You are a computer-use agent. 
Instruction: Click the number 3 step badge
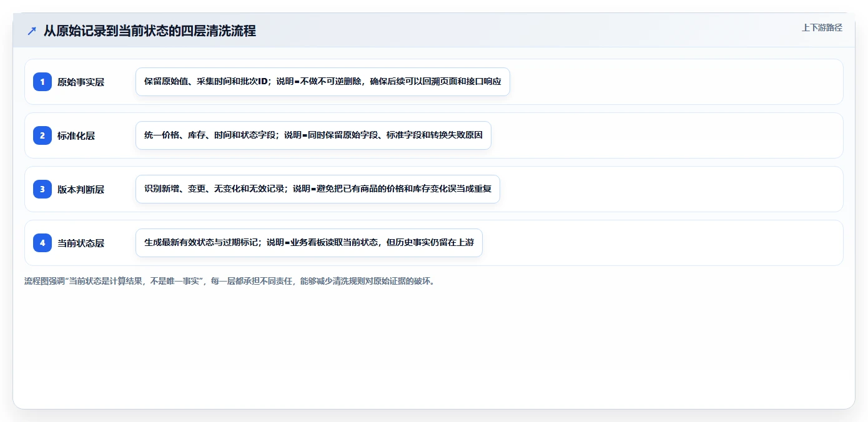(42, 189)
